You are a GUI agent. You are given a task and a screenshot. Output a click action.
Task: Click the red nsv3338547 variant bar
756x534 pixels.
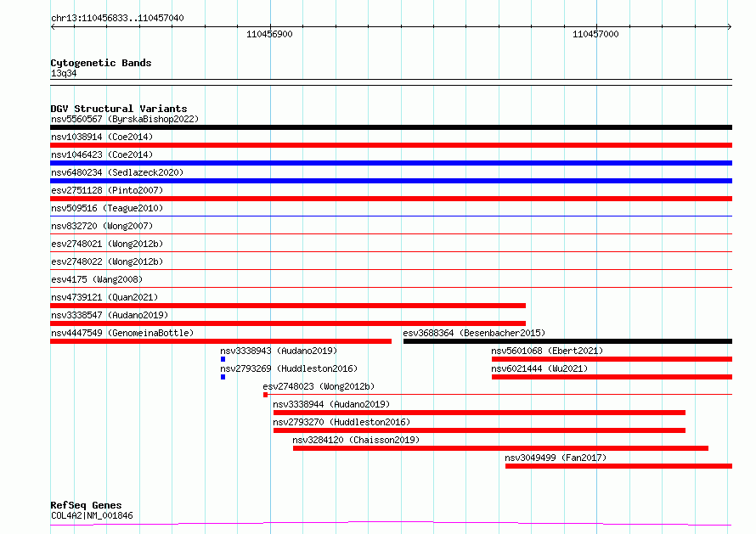coord(288,323)
